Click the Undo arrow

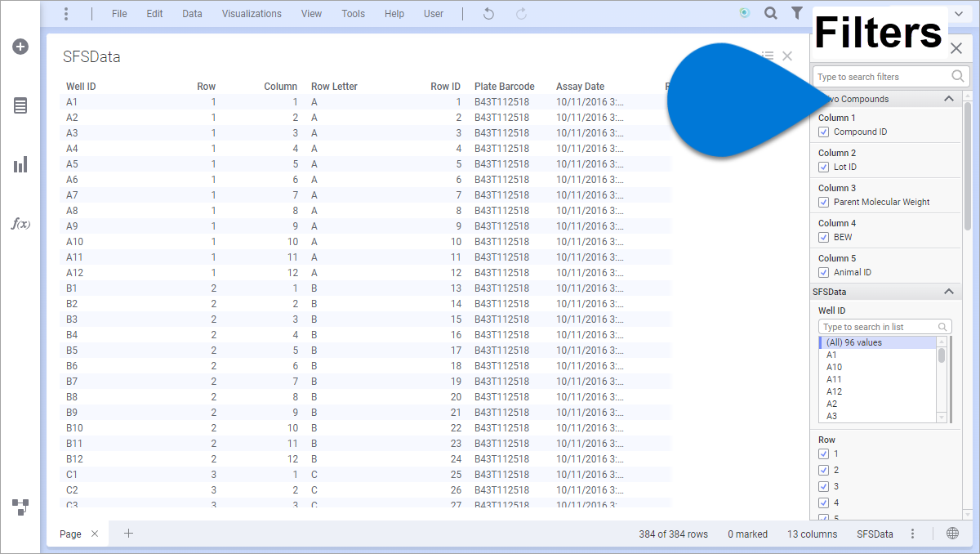coord(488,14)
